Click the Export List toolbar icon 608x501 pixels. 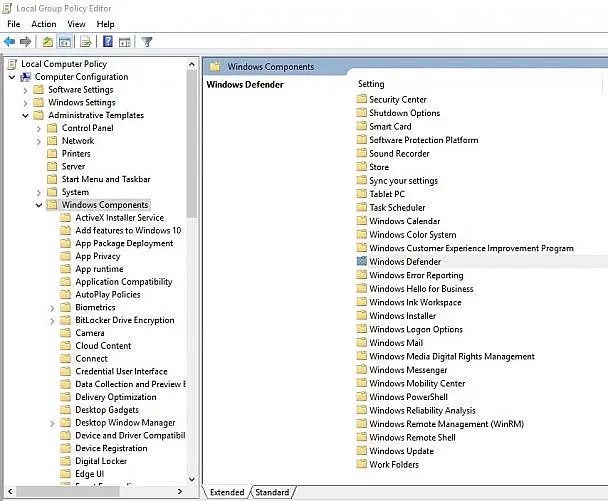point(85,41)
